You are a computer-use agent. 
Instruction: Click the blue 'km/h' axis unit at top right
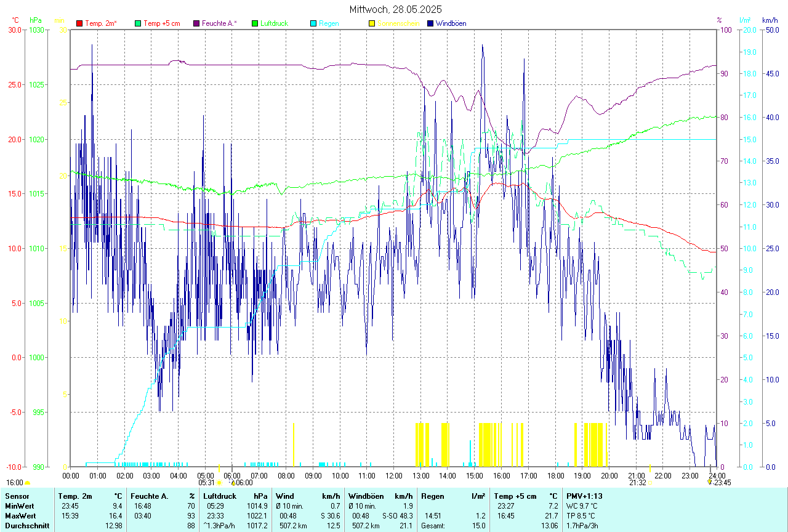[770, 20]
